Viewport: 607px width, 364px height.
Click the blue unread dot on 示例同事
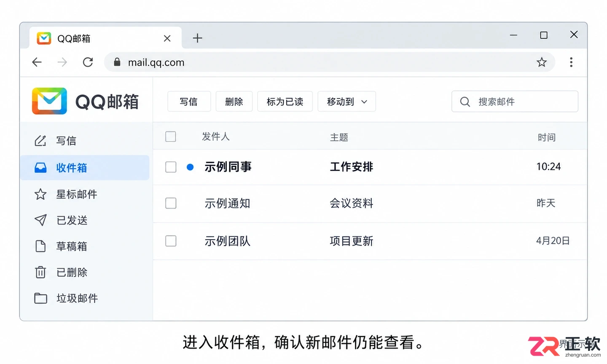tap(190, 167)
